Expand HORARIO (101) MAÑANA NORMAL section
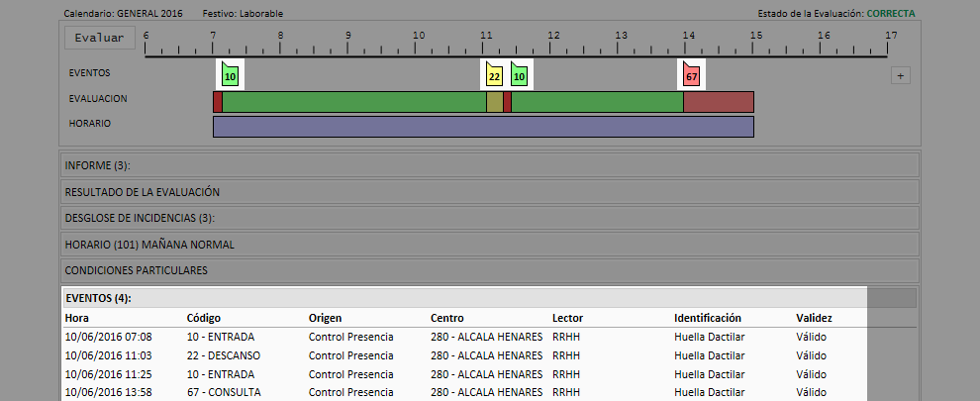This screenshot has height=401, width=980. point(491,245)
